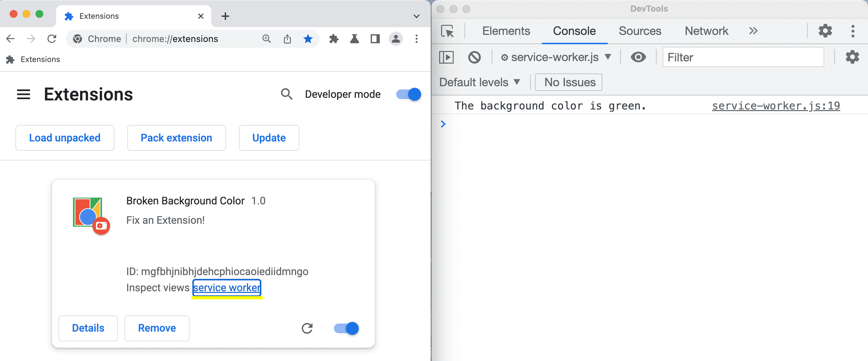Click the Extensions puzzle piece icon in toolbar
868x361 pixels.
(x=333, y=39)
